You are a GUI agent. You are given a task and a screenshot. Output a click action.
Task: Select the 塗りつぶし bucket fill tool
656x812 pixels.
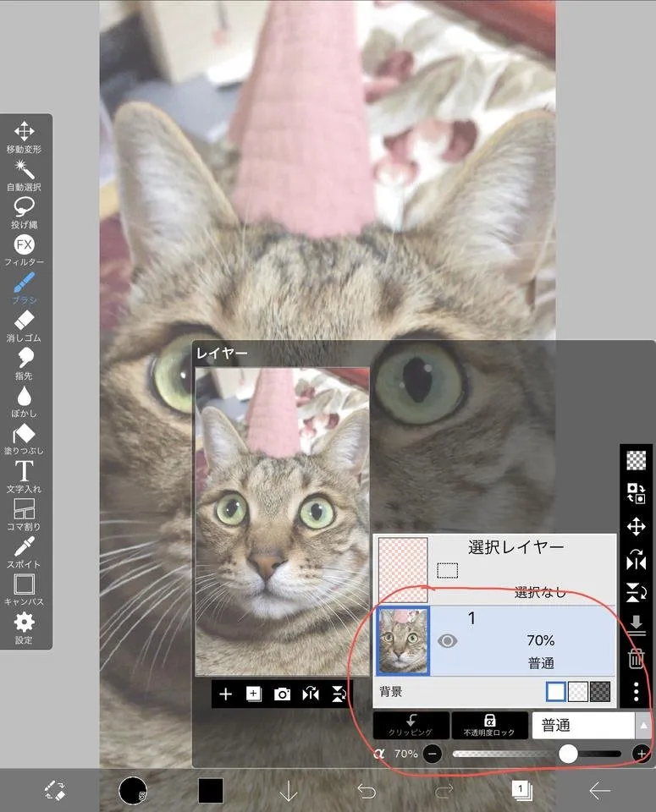pyautogui.click(x=24, y=440)
